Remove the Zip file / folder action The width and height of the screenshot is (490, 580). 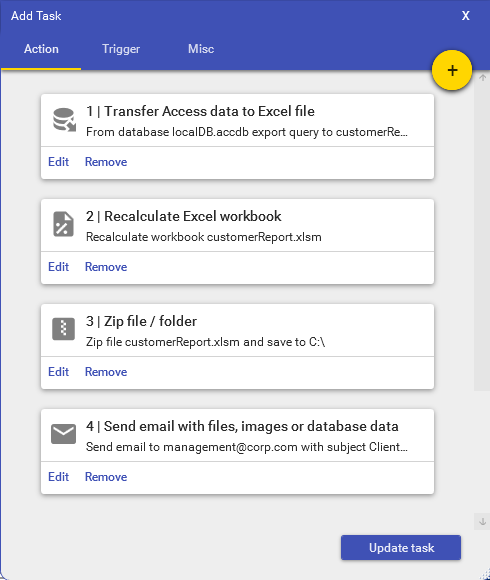(106, 372)
